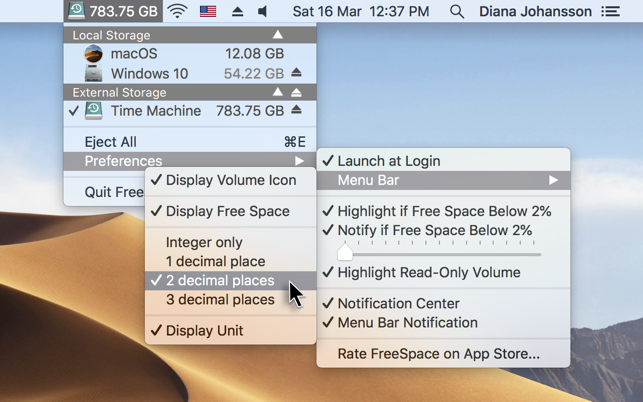The width and height of the screenshot is (643, 402).
Task: Click the Local Storage header label
Action: click(111, 35)
